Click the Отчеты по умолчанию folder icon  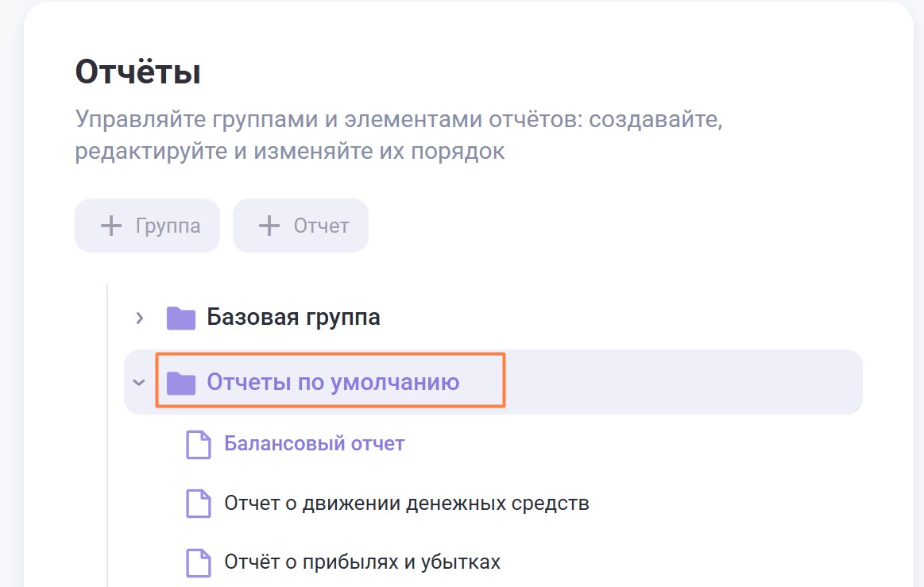tap(181, 383)
